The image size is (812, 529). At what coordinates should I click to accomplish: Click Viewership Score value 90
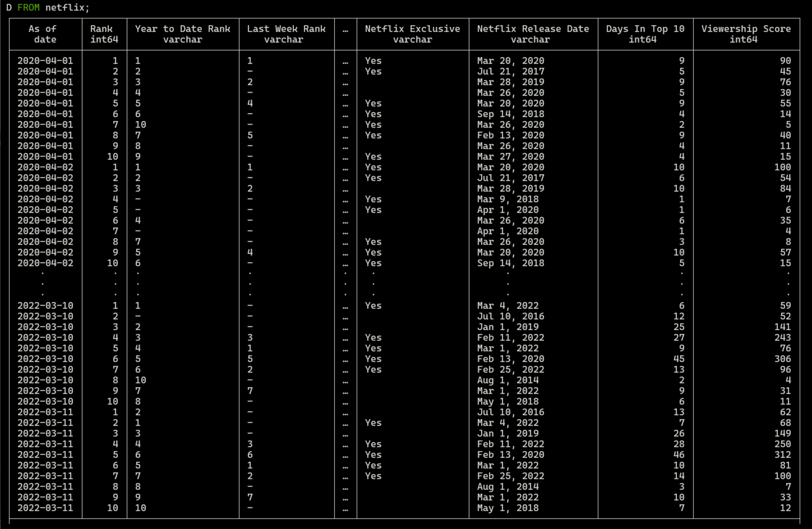click(x=785, y=61)
